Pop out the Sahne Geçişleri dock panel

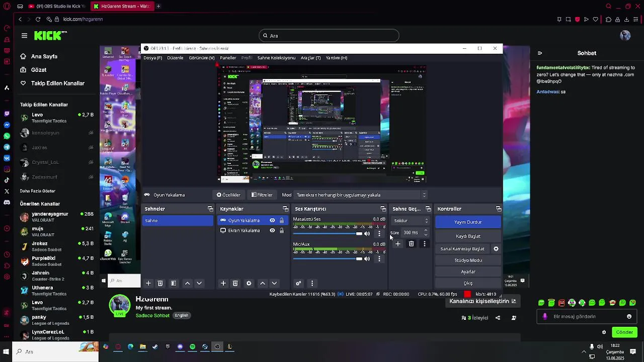click(428, 209)
